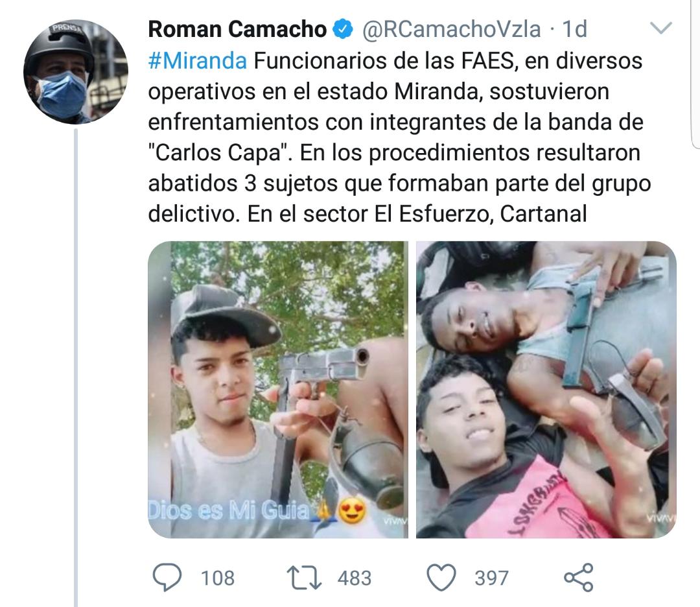Viewport: 700px width, 607px height.
Task: Click the tweet text about FAES operativos
Action: click(399, 137)
